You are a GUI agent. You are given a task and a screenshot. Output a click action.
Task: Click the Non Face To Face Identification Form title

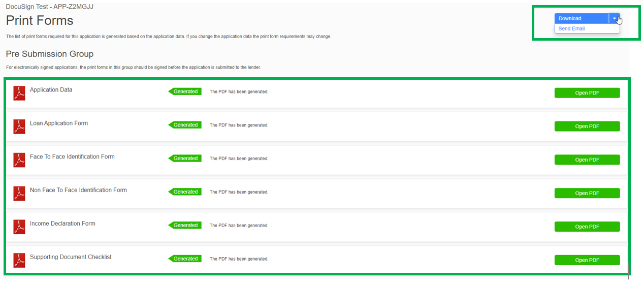pos(78,190)
